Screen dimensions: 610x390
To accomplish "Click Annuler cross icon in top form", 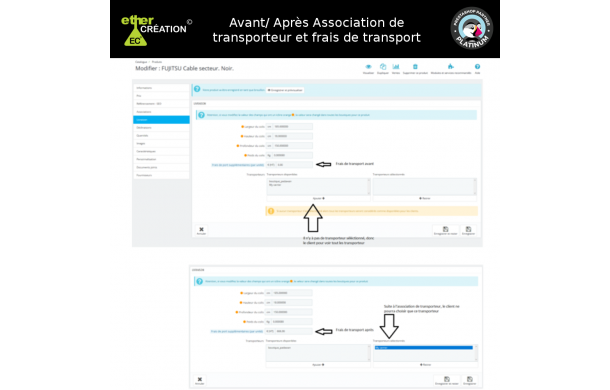I will click(x=201, y=230).
